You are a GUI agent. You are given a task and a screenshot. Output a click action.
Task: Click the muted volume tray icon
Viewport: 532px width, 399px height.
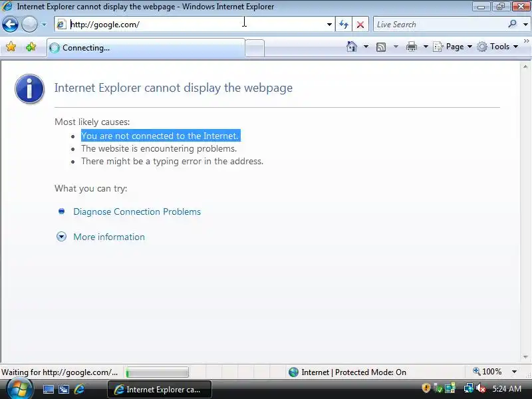coord(480,388)
